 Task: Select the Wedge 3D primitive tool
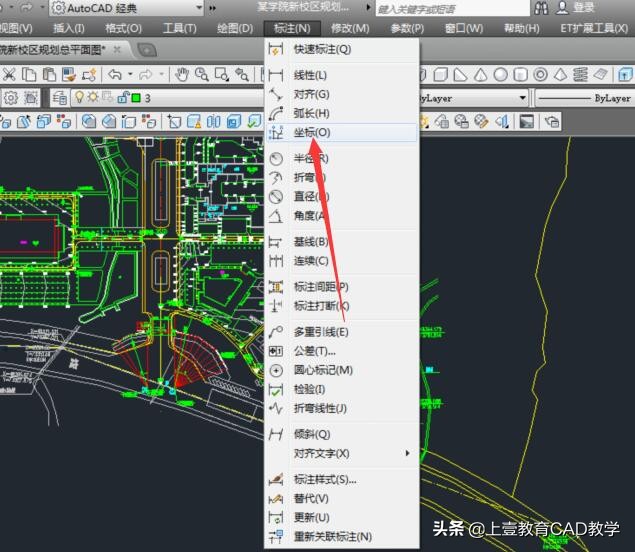[x=460, y=75]
